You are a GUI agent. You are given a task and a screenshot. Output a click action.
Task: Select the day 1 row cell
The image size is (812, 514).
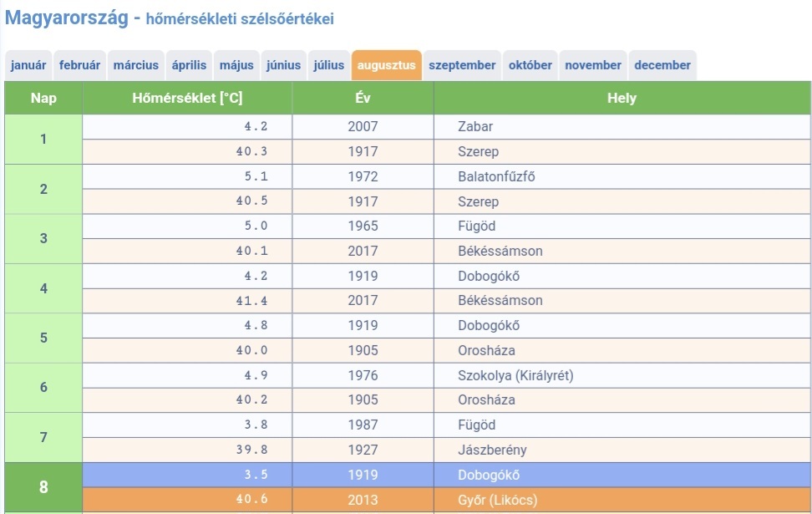pyautogui.click(x=43, y=139)
